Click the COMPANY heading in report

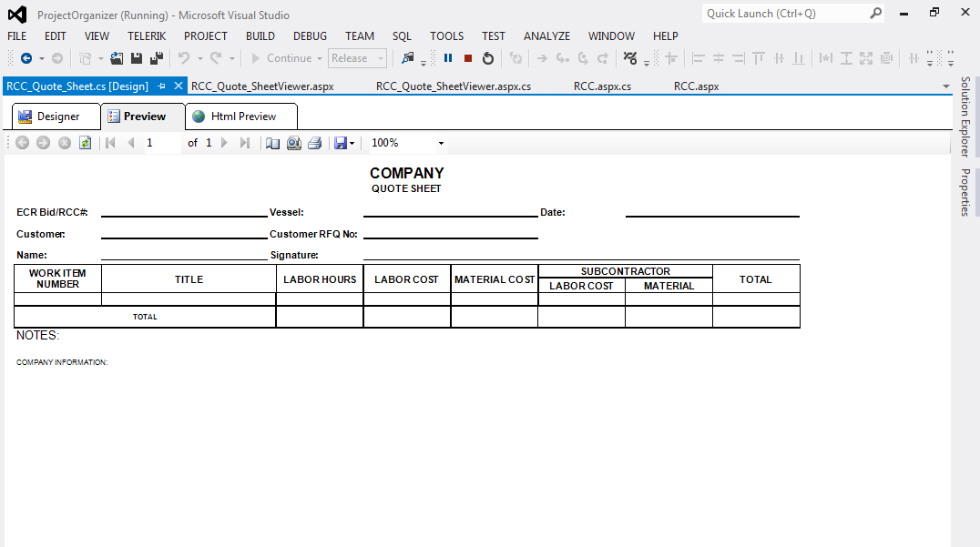(407, 173)
